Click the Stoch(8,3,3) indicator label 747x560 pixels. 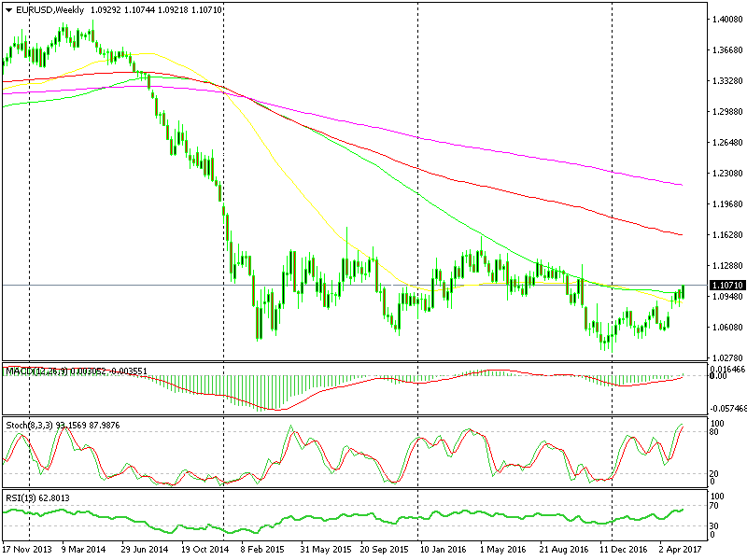click(63, 426)
